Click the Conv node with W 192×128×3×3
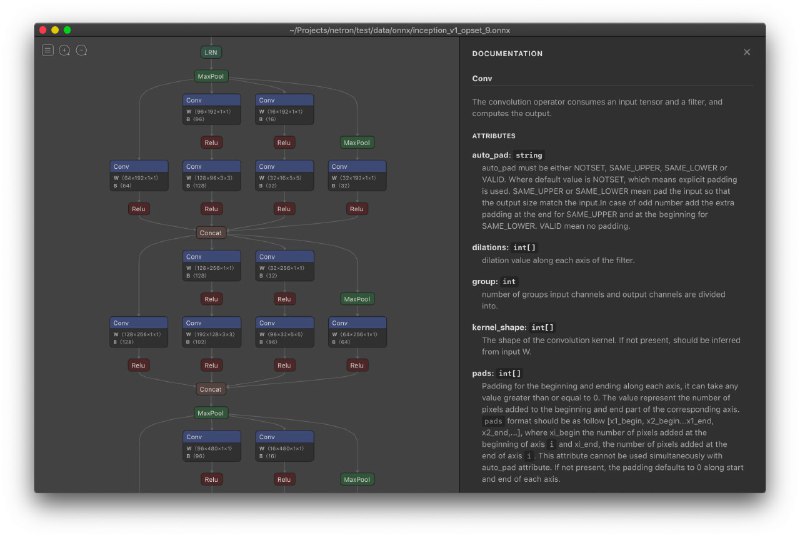The height and width of the screenshot is (538, 800). tap(212, 332)
